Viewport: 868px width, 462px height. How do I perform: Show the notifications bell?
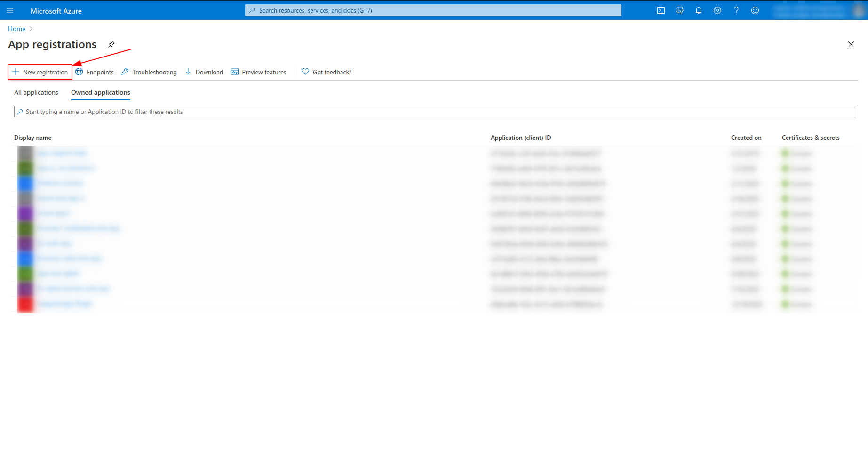click(699, 10)
